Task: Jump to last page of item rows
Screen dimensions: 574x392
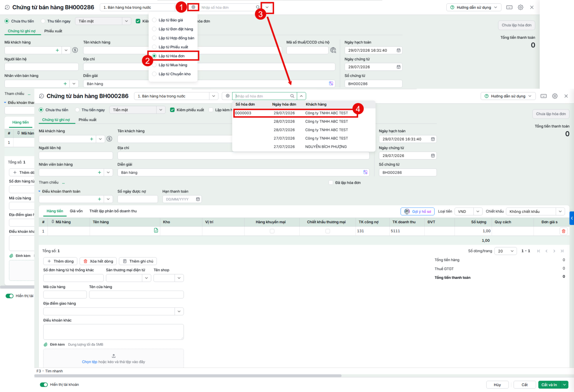Action: tap(562, 251)
